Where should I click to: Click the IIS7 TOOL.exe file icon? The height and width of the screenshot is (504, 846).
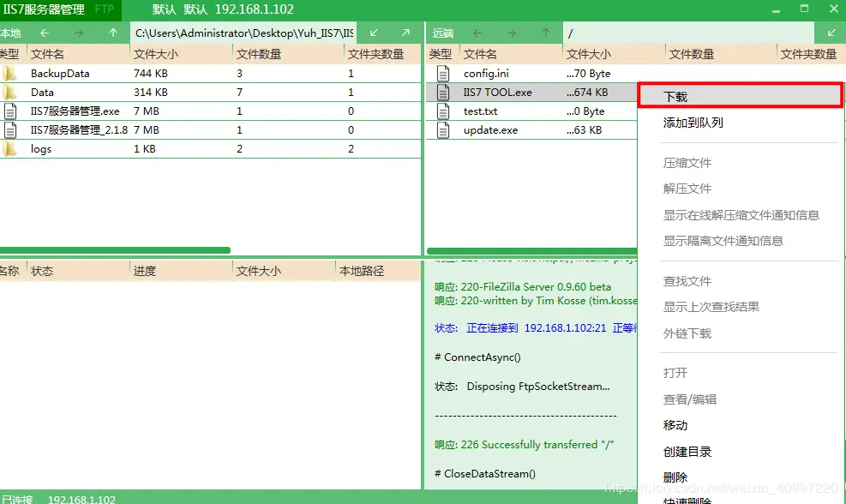tap(443, 93)
